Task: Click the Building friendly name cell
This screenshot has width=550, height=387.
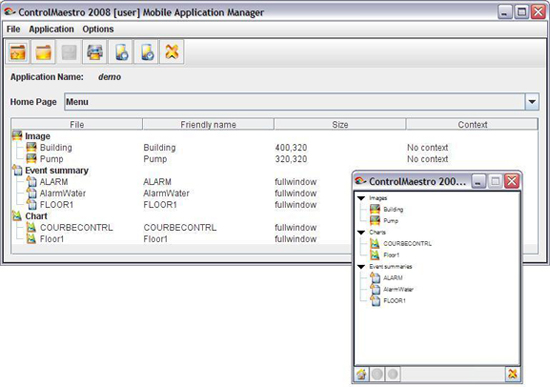Action: pos(160,147)
